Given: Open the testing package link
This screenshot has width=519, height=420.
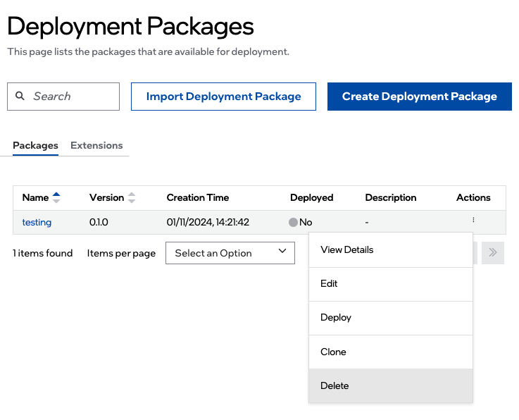Looking at the screenshot, I should pos(37,222).
